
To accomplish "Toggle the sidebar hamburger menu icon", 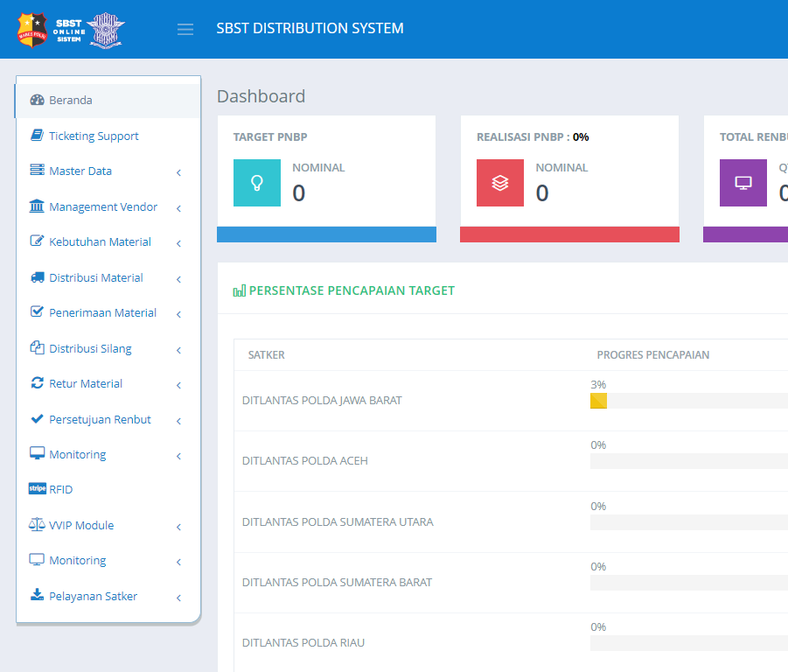I will tap(185, 29).
